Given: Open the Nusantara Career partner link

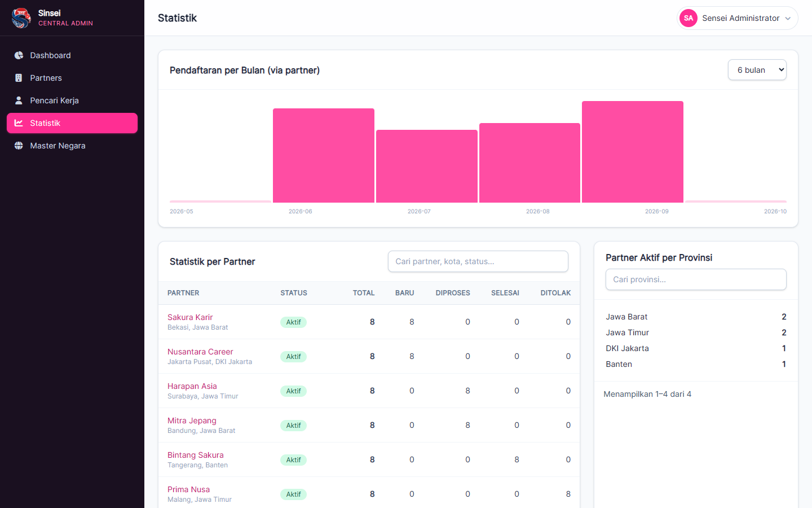Looking at the screenshot, I should point(200,352).
